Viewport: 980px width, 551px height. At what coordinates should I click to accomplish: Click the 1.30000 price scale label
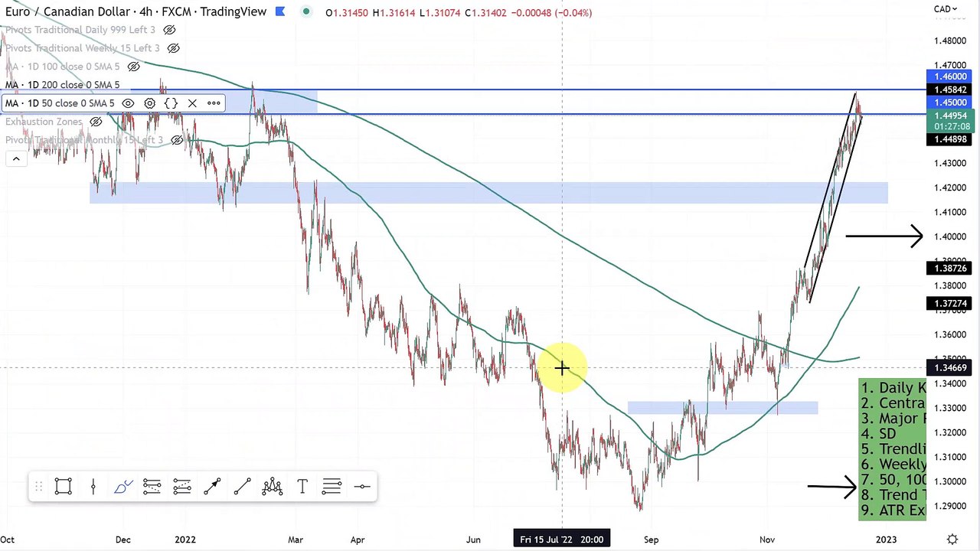(x=949, y=481)
